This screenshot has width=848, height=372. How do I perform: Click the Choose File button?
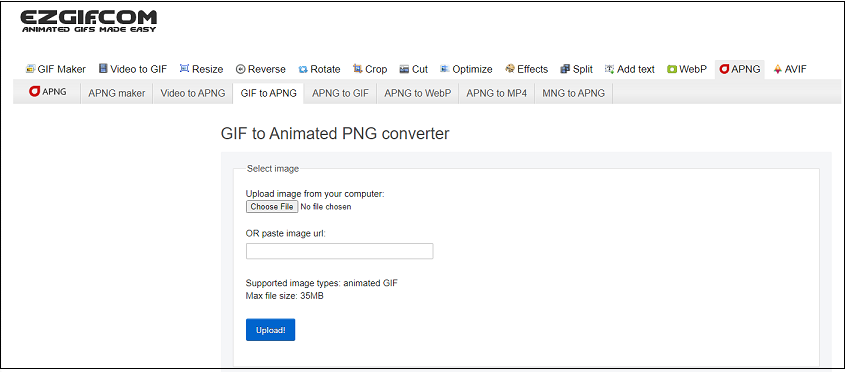(x=272, y=207)
